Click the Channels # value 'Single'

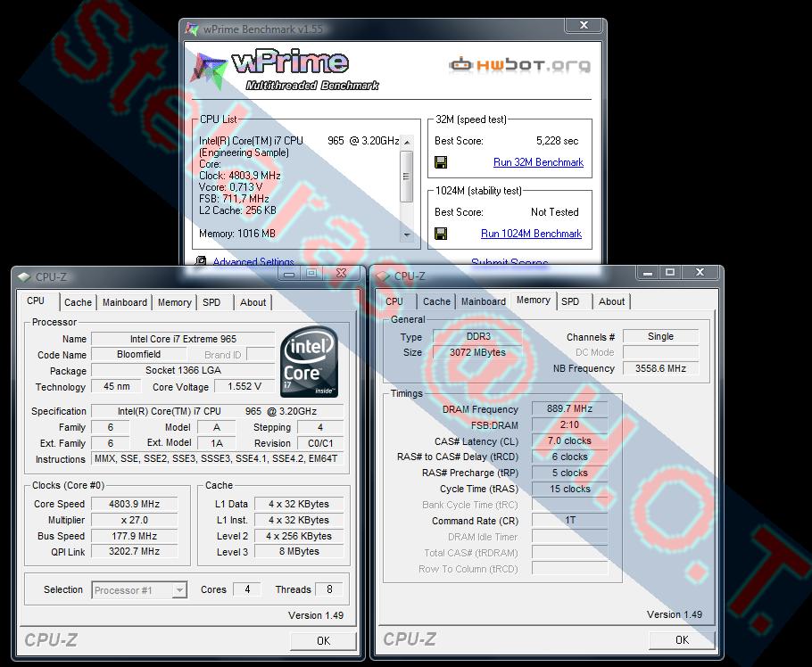point(661,336)
